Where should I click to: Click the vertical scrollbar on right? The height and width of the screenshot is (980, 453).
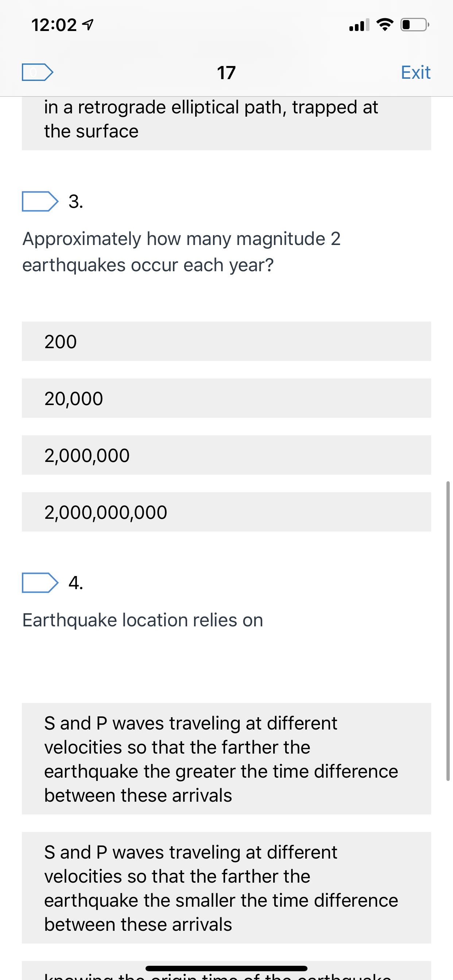click(x=448, y=631)
